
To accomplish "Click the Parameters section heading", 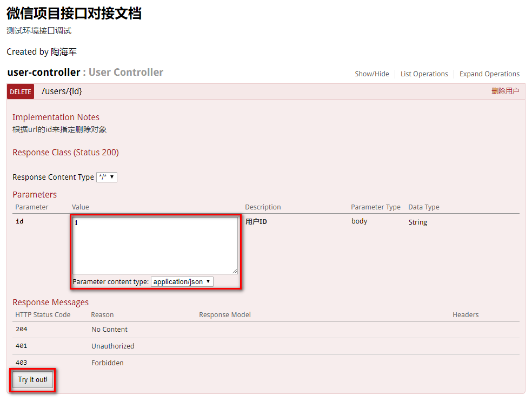I will coord(35,194).
